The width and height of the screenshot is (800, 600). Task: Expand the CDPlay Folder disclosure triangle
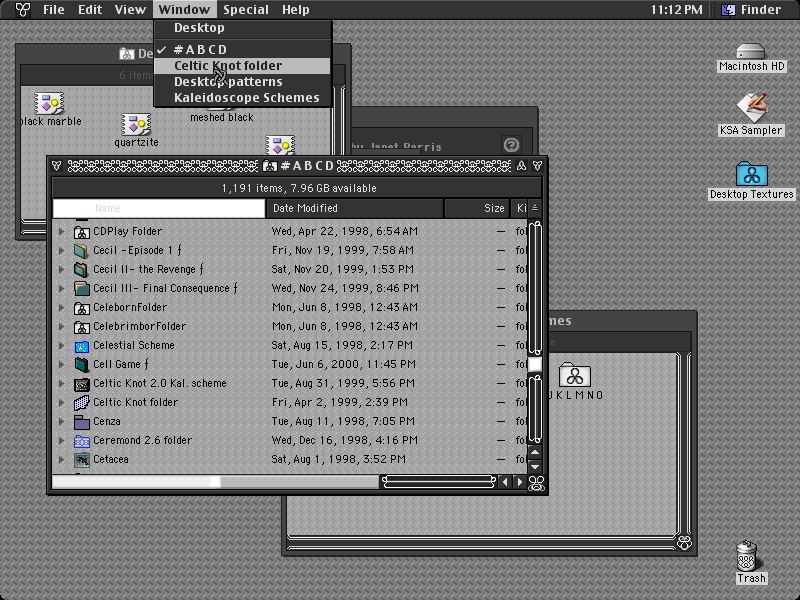[62, 232]
